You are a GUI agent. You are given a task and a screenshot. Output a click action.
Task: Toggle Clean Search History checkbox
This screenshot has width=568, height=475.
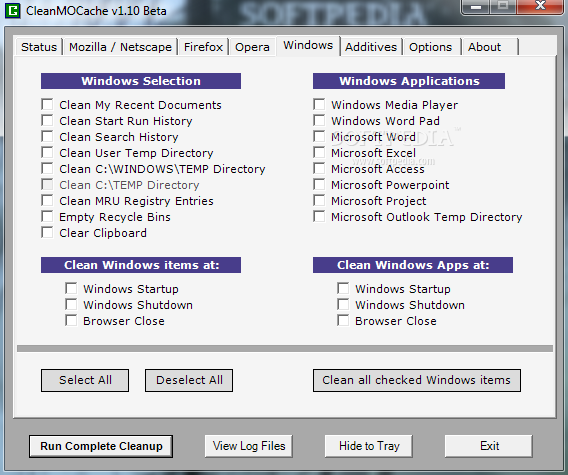47,136
